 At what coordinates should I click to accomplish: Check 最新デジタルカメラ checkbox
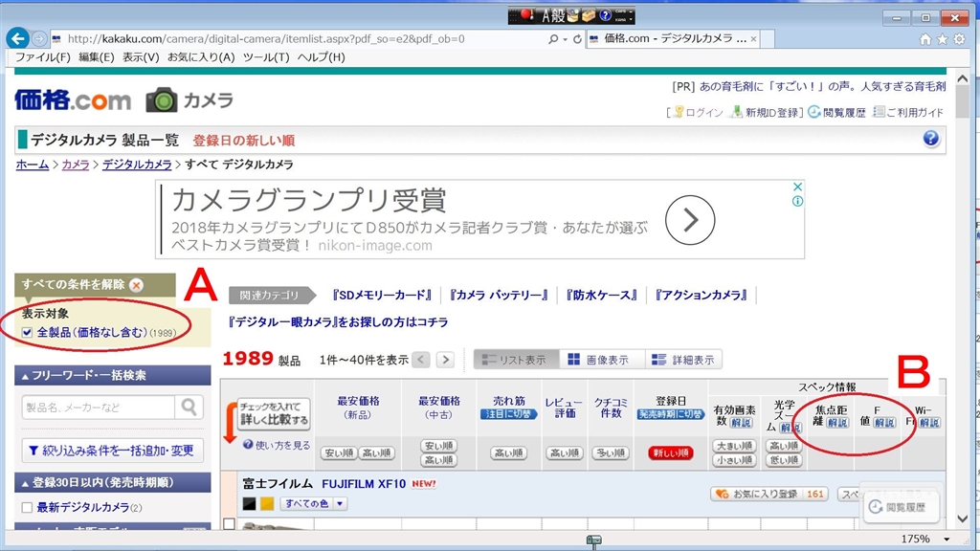[27, 507]
